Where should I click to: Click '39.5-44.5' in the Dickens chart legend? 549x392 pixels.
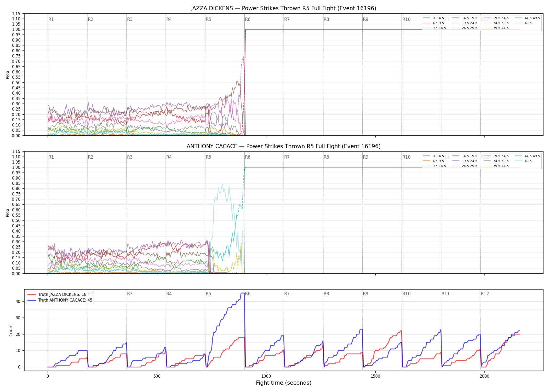[x=501, y=28]
